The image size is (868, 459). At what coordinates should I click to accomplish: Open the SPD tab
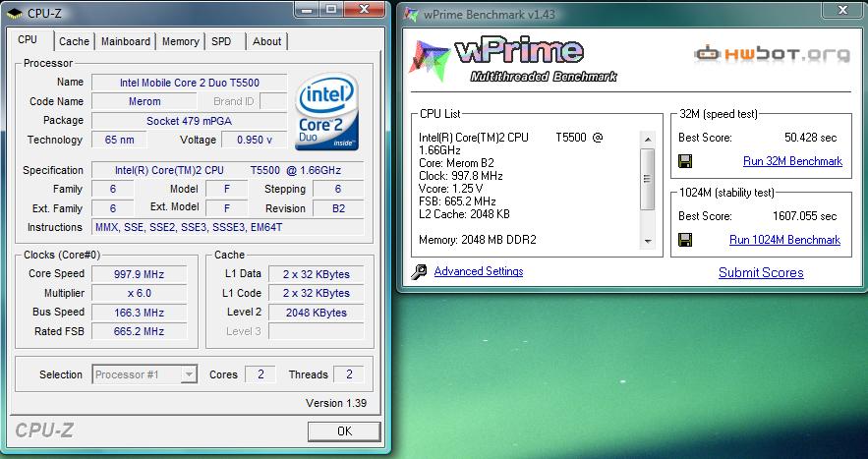pyautogui.click(x=221, y=41)
